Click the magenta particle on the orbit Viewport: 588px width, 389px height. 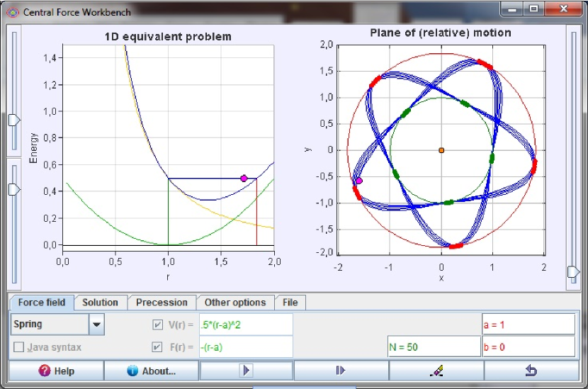pos(358,181)
